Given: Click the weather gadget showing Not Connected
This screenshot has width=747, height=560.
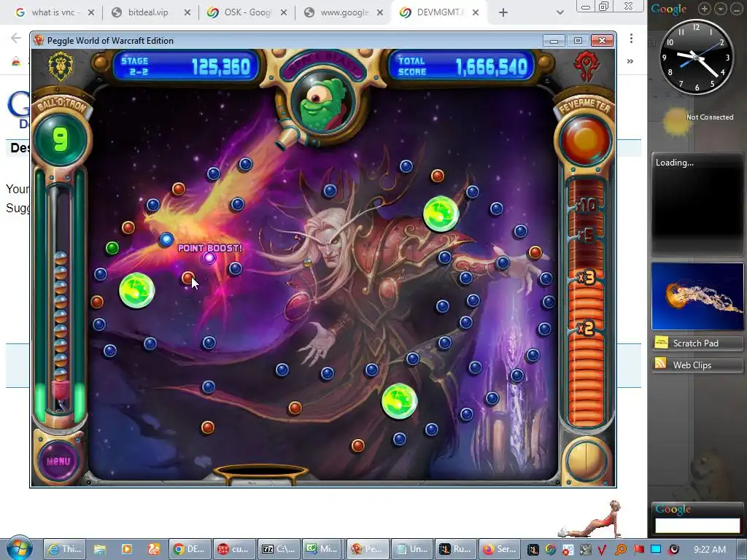Looking at the screenshot, I should pyautogui.click(x=697, y=120).
